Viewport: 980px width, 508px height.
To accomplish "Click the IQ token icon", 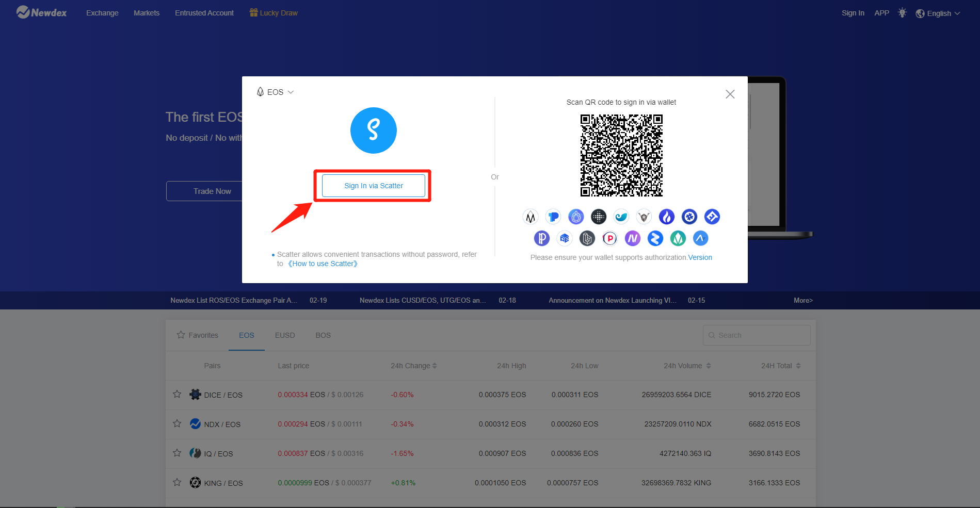I will point(195,453).
